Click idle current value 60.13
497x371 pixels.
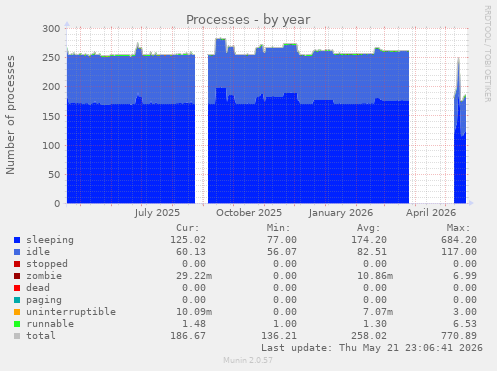[x=191, y=252]
